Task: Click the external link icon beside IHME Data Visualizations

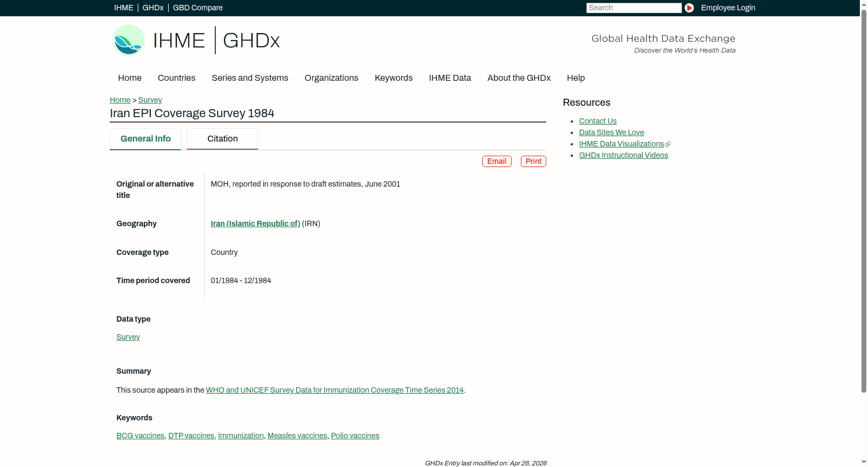Action: (668, 144)
